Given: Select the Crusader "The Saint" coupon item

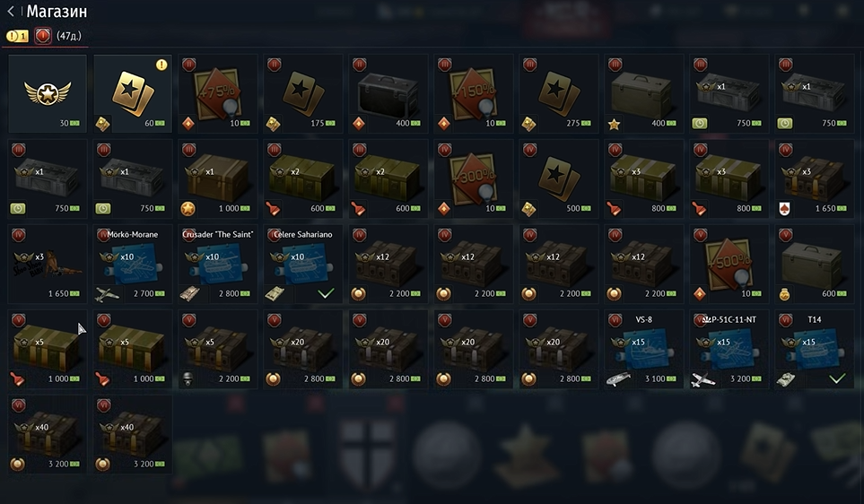Looking at the screenshot, I should 218,265.
